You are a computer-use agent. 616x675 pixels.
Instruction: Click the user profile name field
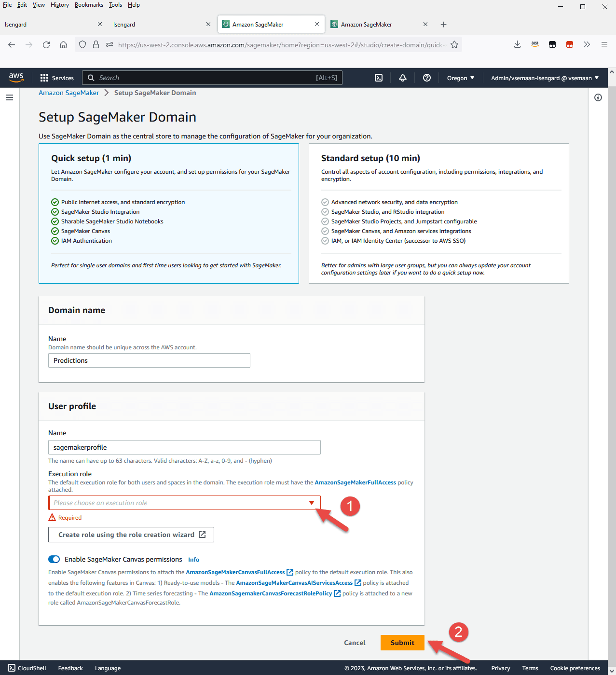tap(184, 447)
